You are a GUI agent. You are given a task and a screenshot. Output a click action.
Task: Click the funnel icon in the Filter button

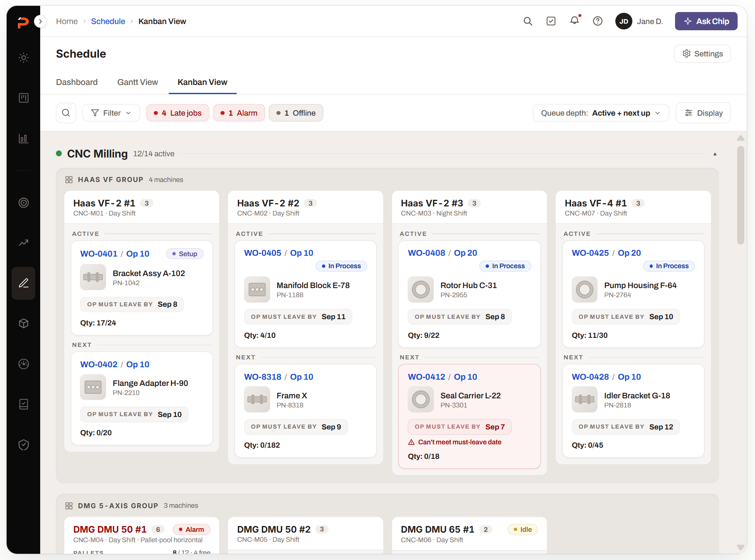click(x=95, y=113)
